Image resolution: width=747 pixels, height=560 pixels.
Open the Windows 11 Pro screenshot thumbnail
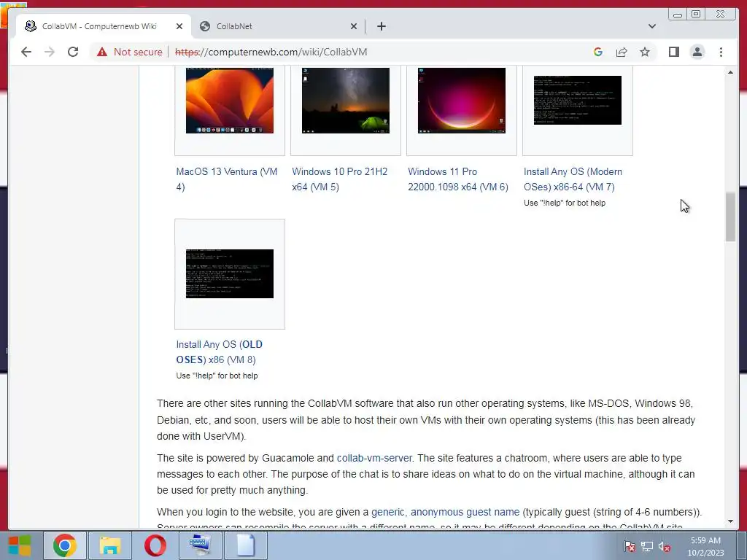pos(462,101)
